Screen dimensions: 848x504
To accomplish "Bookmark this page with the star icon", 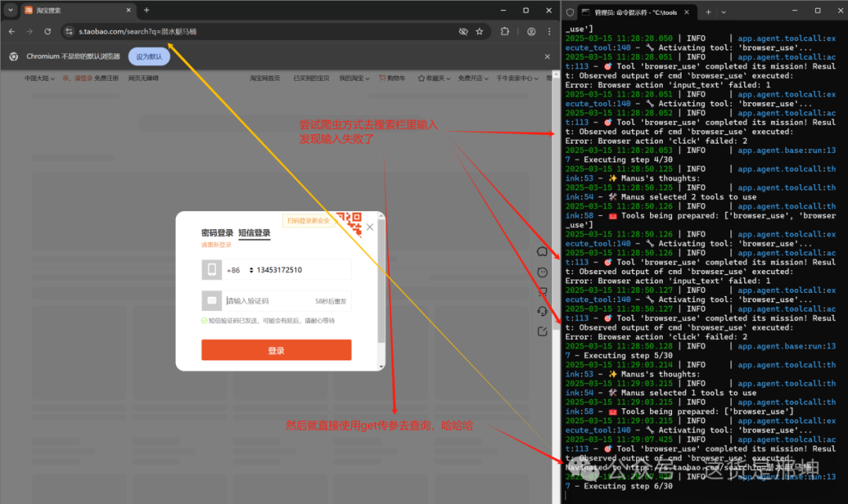I will point(479,31).
